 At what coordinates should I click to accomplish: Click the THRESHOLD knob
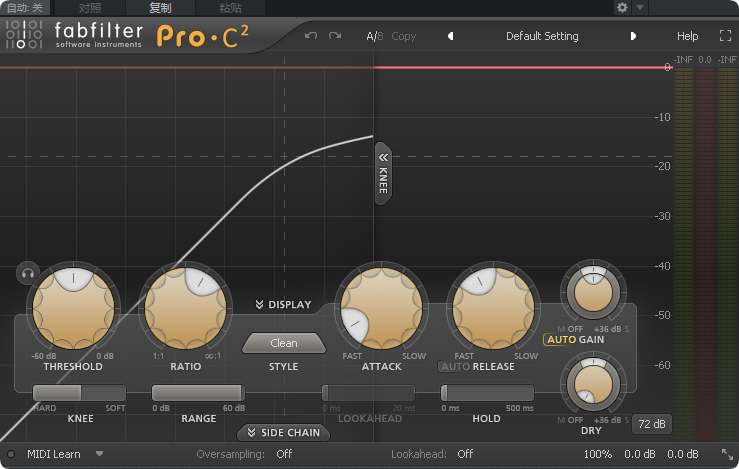[74, 308]
